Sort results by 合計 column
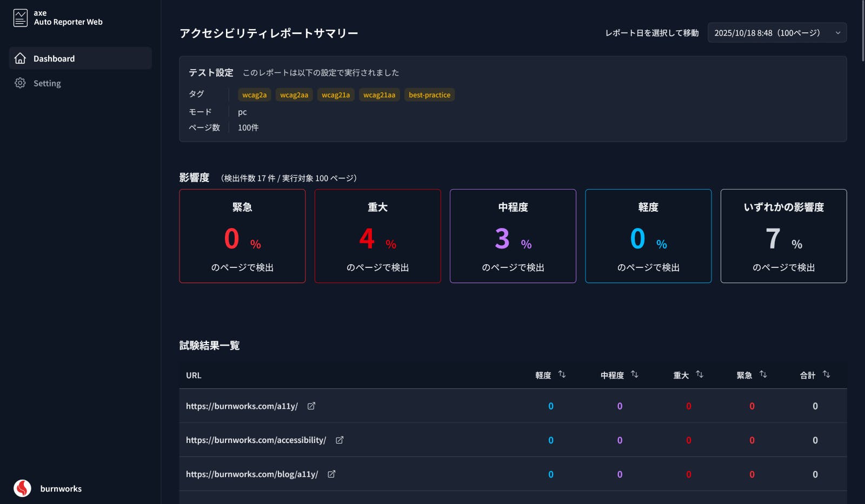865x504 pixels. click(826, 374)
